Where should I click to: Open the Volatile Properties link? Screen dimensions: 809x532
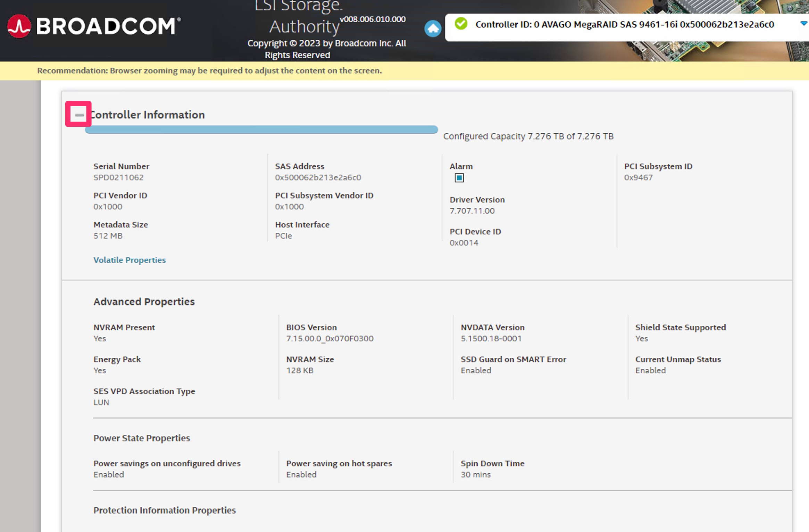click(130, 260)
